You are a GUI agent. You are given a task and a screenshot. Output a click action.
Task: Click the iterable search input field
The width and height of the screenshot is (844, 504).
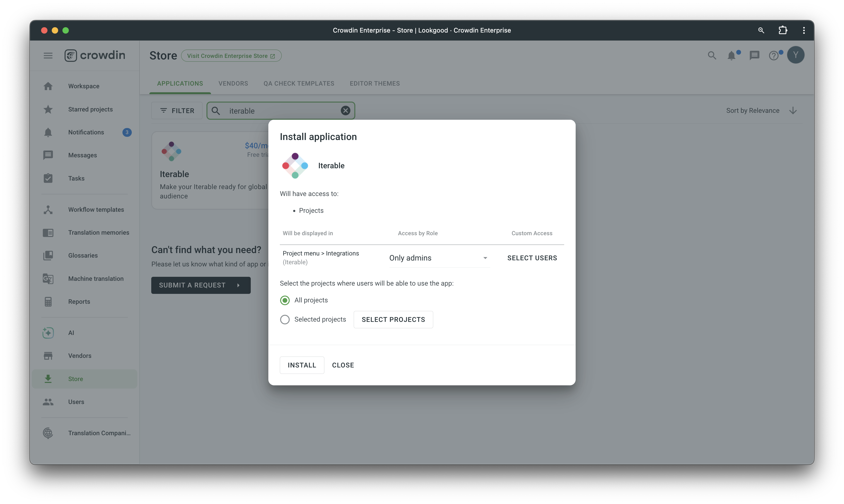click(281, 111)
